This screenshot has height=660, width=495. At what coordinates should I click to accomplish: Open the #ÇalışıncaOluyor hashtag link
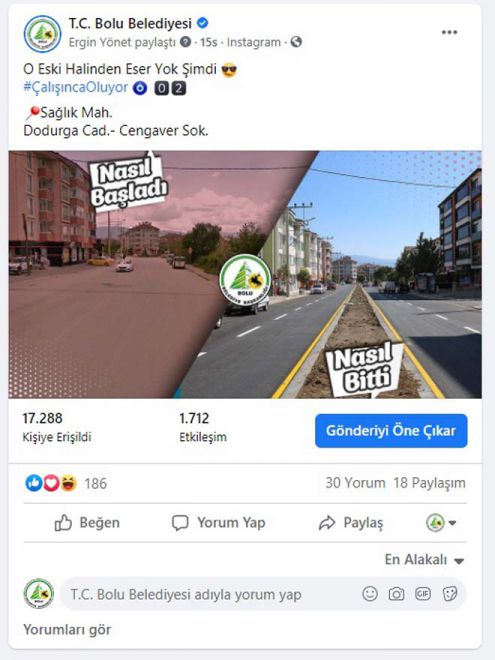[76, 88]
